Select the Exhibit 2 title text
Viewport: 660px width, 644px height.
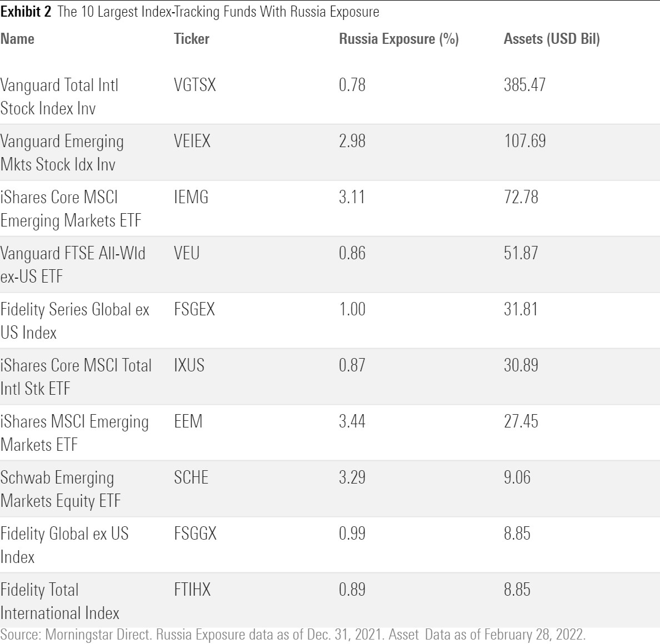(x=189, y=12)
